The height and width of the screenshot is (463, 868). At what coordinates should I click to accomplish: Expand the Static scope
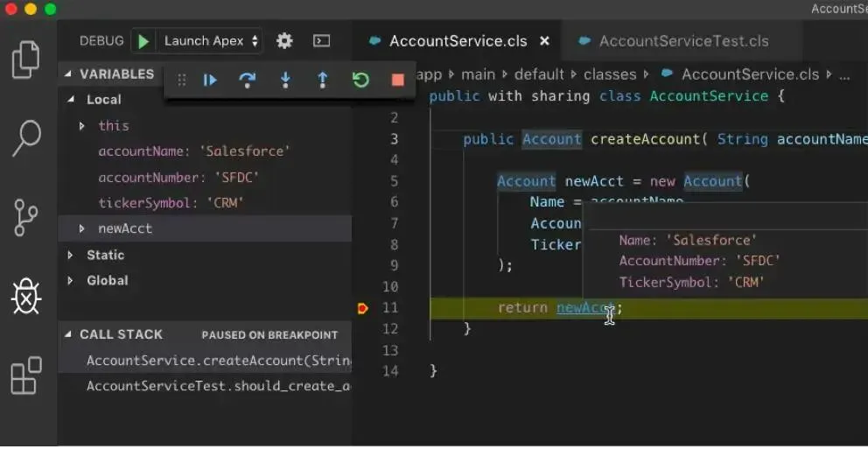point(70,255)
